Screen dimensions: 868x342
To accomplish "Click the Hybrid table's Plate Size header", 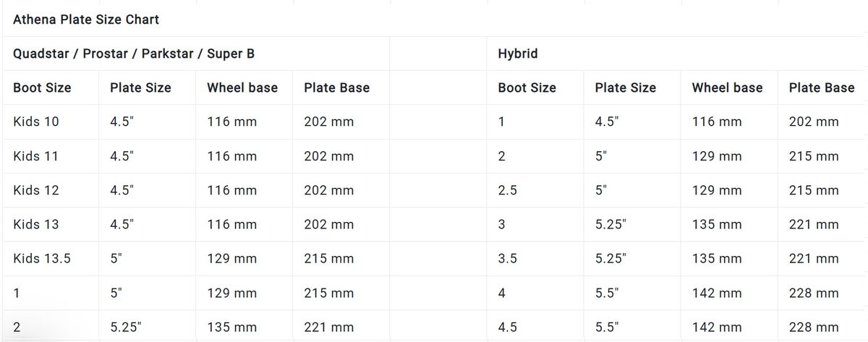I will [625, 87].
